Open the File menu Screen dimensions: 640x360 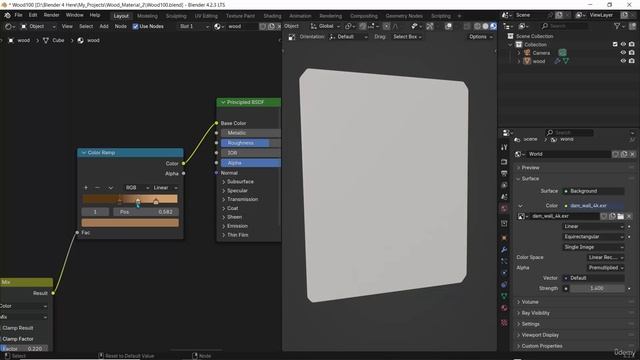18,15
